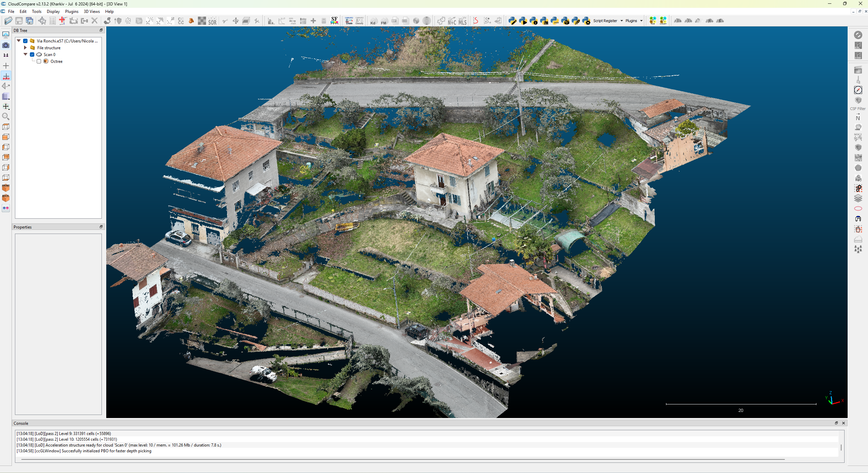The image size is (868, 473).
Task: Select the Segment (scissors) tool
Action: [x=225, y=21]
